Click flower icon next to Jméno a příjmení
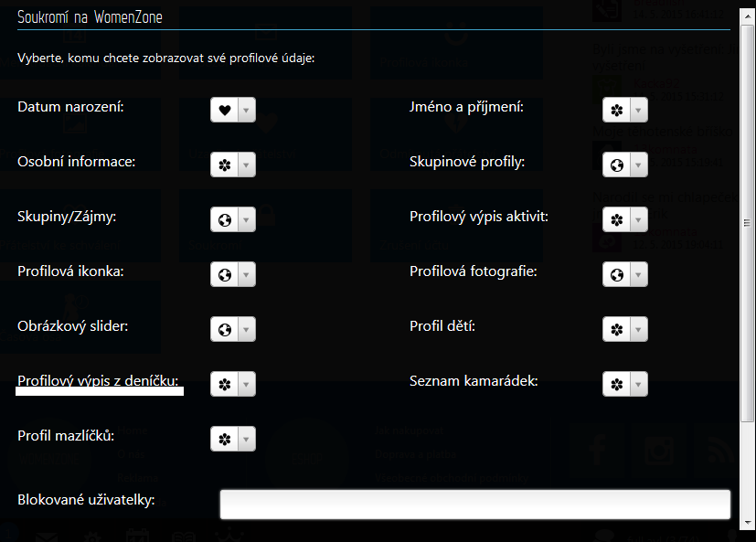 616,110
